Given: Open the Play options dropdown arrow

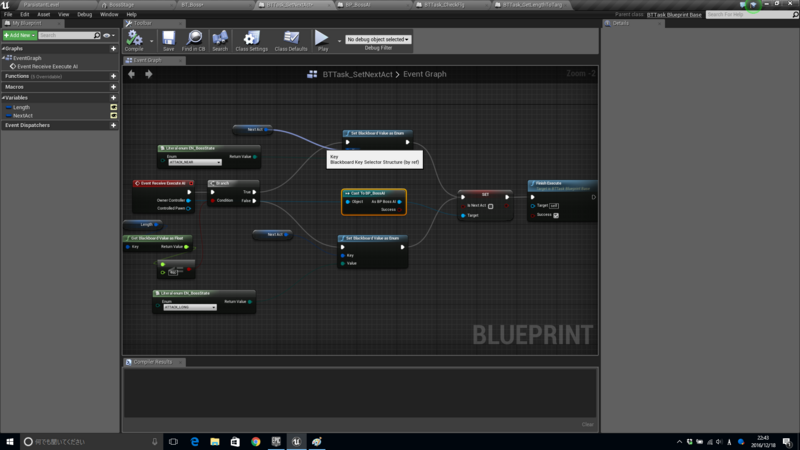Looking at the screenshot, I should [x=339, y=41].
